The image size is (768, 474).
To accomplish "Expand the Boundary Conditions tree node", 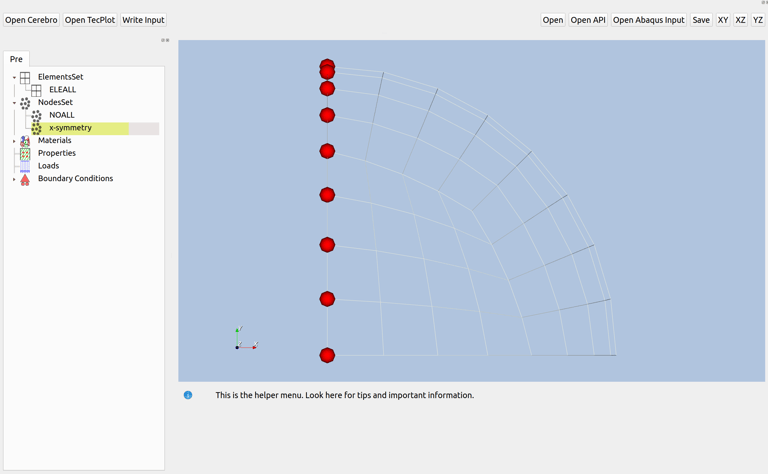I will tap(14, 179).
